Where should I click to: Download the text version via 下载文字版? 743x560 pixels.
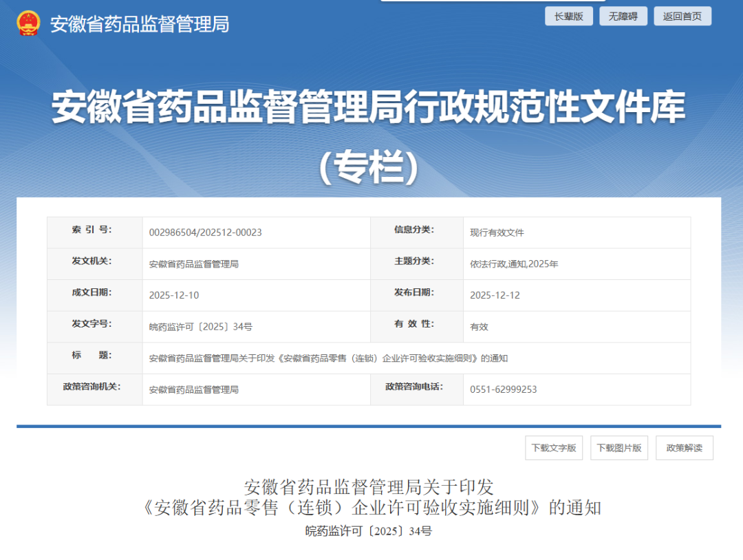point(553,448)
